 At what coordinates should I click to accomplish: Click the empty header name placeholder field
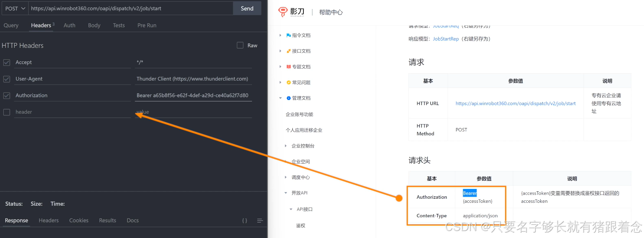(x=72, y=112)
